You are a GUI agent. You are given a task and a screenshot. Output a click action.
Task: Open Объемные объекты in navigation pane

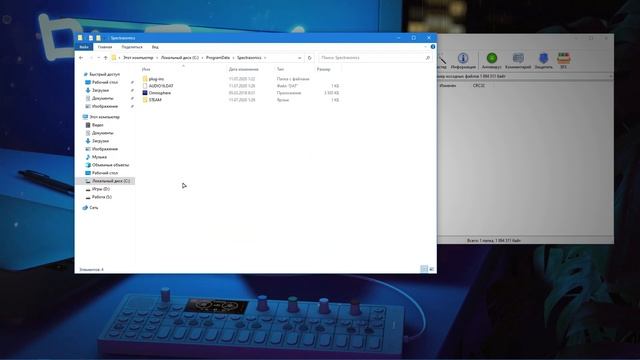coord(110,165)
